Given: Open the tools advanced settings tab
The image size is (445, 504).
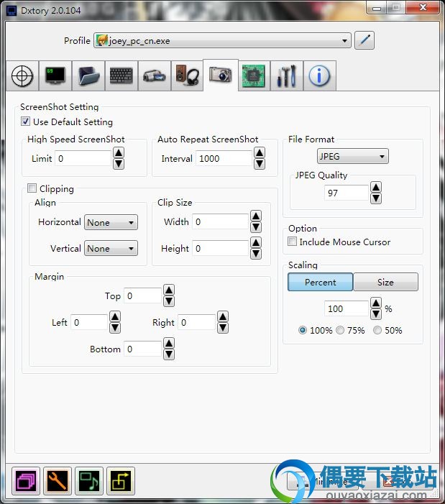Looking at the screenshot, I should (x=287, y=76).
